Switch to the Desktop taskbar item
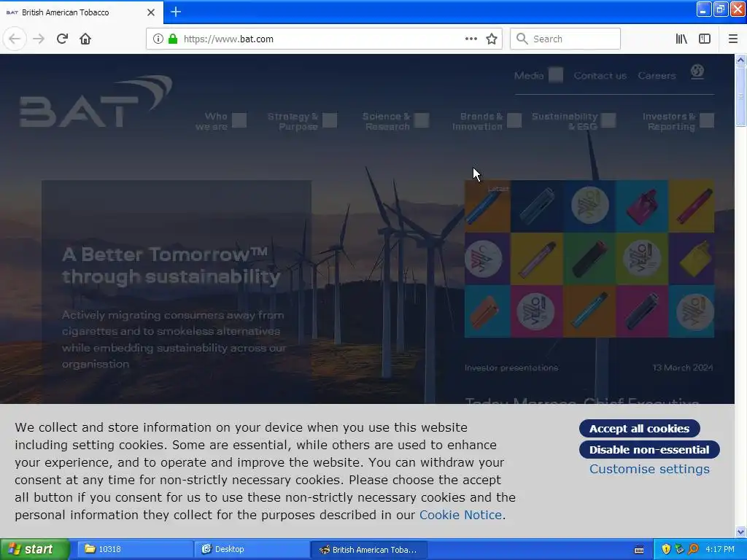 point(252,549)
